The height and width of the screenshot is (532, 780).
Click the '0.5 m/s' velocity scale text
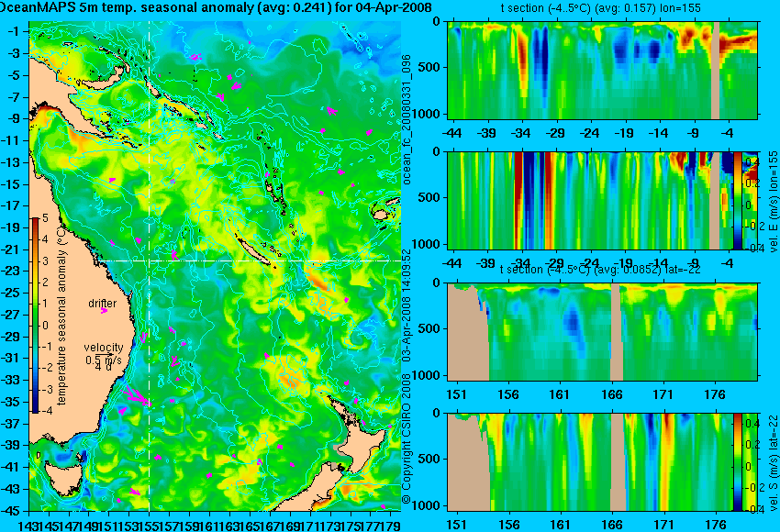(x=103, y=360)
